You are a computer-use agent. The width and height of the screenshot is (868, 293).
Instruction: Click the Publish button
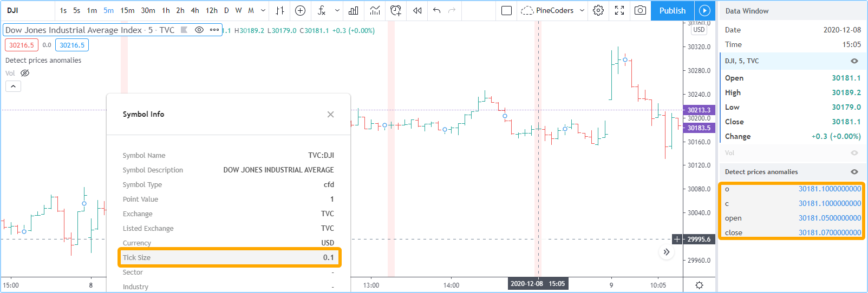click(672, 11)
